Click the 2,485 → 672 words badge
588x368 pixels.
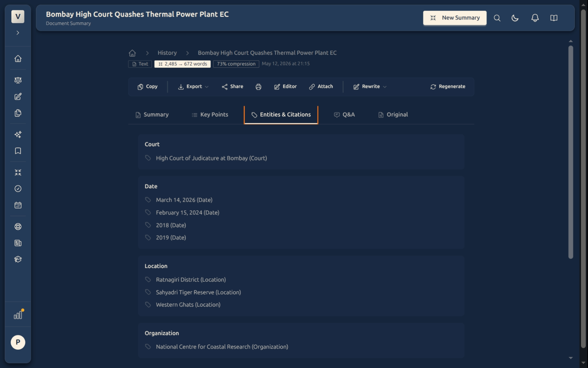coord(182,64)
